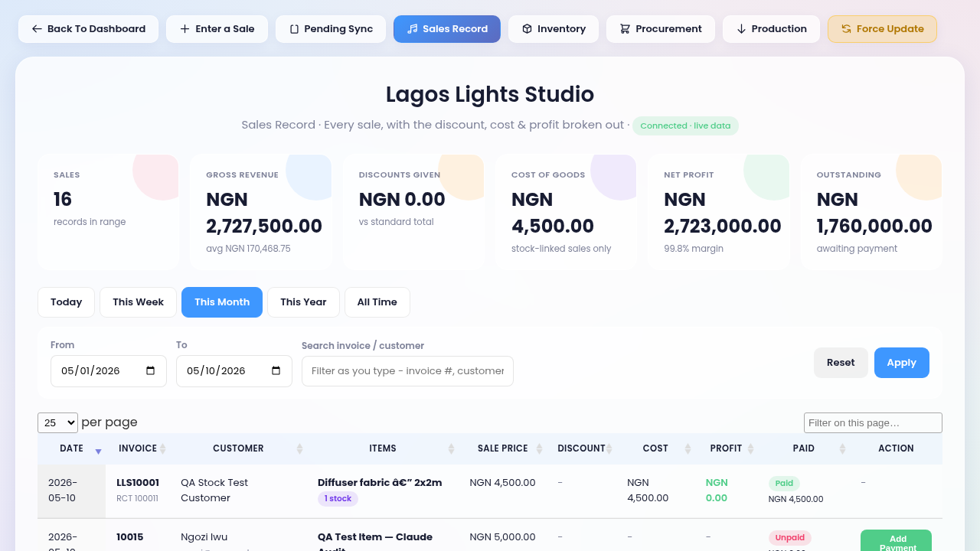
Task: Click QA Stock Test Customer name
Action: pyautogui.click(x=214, y=491)
